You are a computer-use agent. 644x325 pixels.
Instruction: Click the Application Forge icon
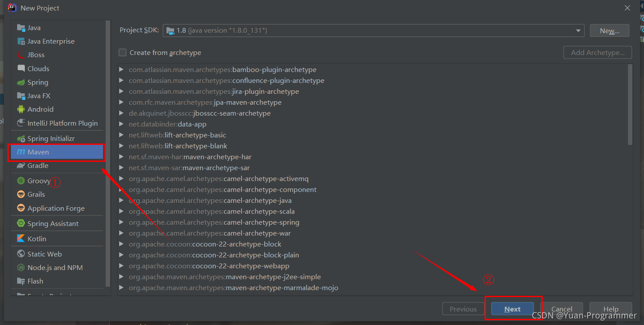tap(21, 209)
